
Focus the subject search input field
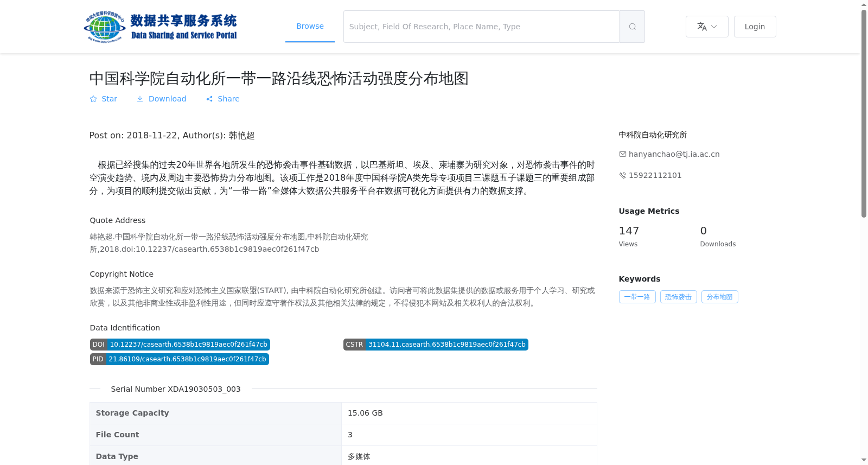481,27
